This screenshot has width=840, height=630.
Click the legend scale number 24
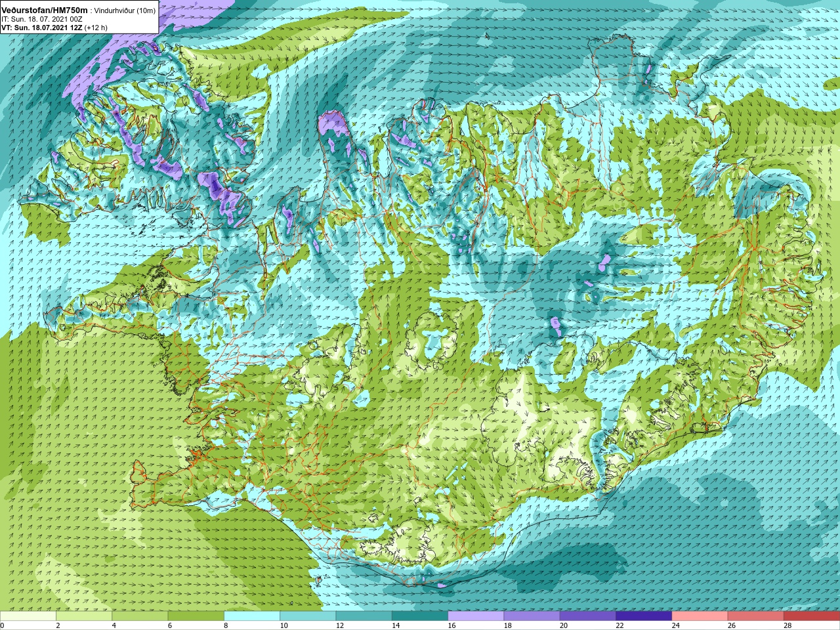click(675, 625)
